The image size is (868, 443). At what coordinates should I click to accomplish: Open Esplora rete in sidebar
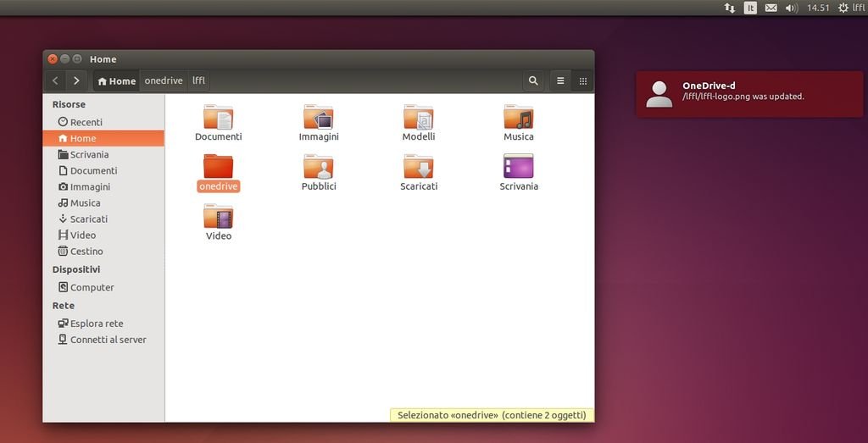tap(96, 324)
